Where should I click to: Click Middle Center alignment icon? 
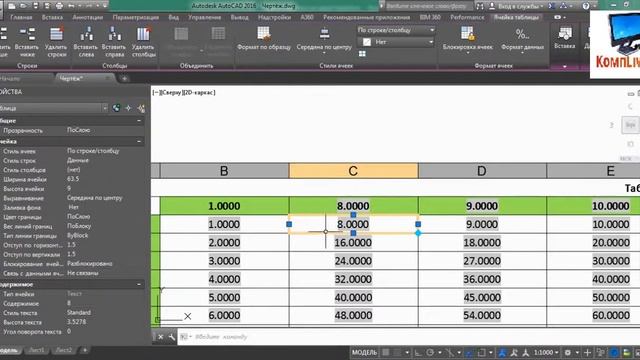click(324, 34)
